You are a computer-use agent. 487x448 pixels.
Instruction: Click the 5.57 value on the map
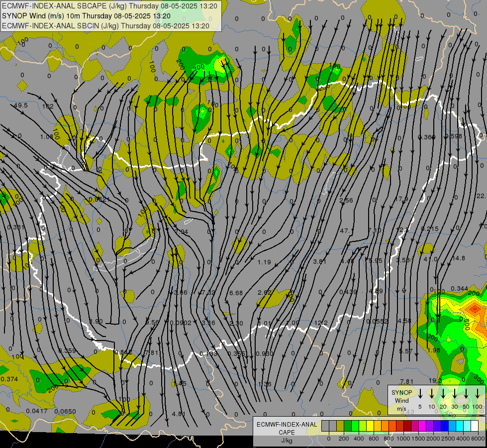click(x=406, y=351)
